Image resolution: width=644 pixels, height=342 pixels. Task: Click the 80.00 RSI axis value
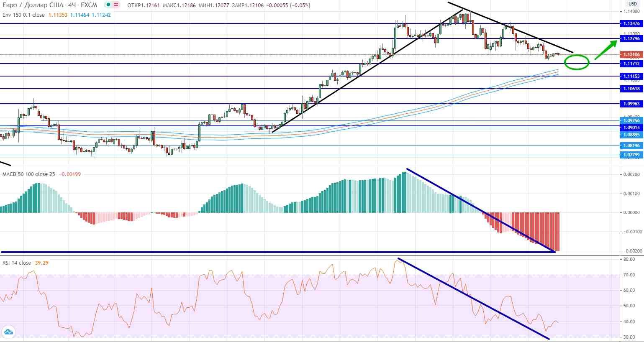pos(629,259)
